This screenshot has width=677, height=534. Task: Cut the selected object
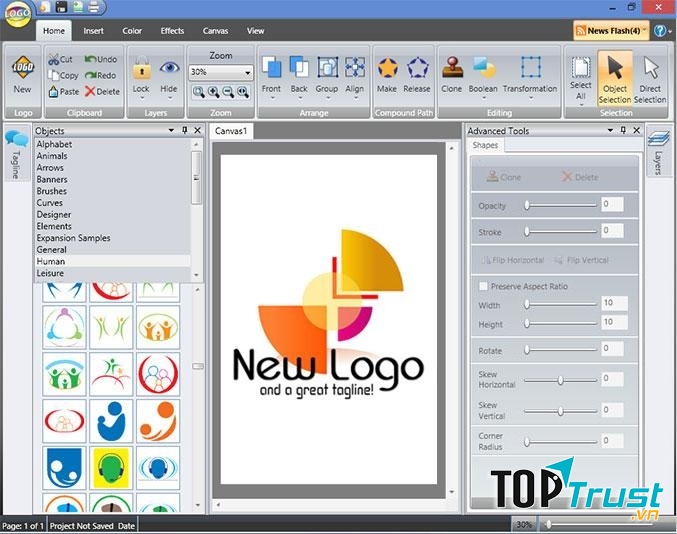(x=60, y=59)
